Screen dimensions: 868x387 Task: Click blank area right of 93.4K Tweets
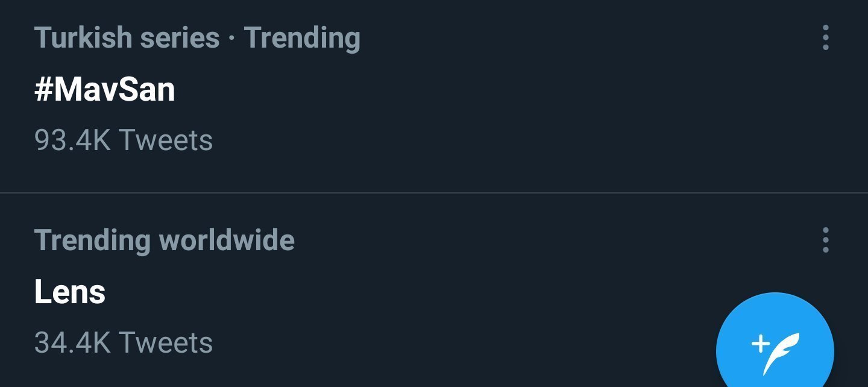(482, 140)
